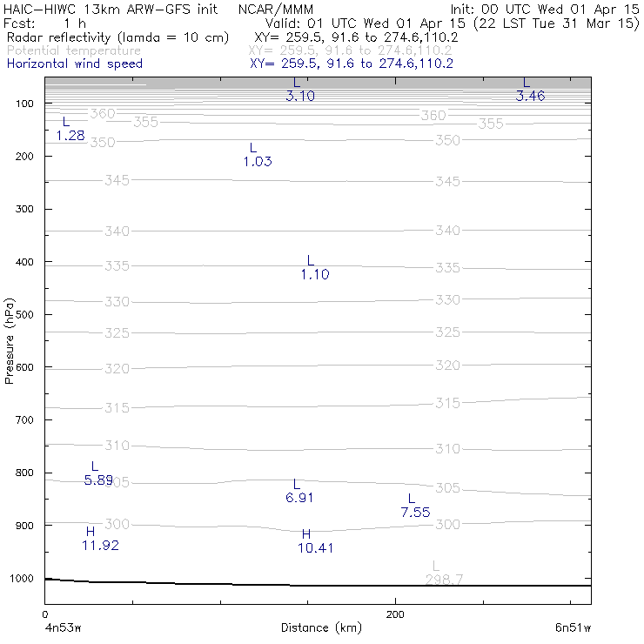Click the wind speed low value 1.03
Viewport: 644px width, 644px height.
(258, 162)
